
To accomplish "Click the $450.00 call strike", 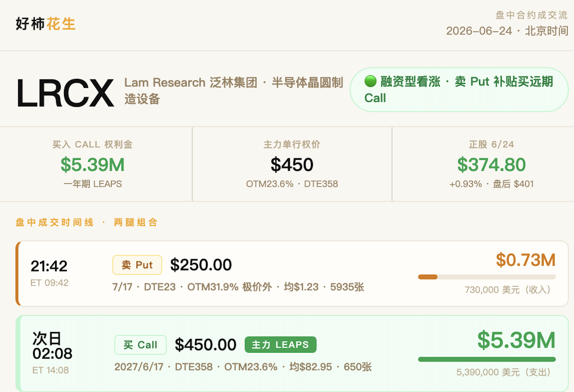I will [206, 345].
